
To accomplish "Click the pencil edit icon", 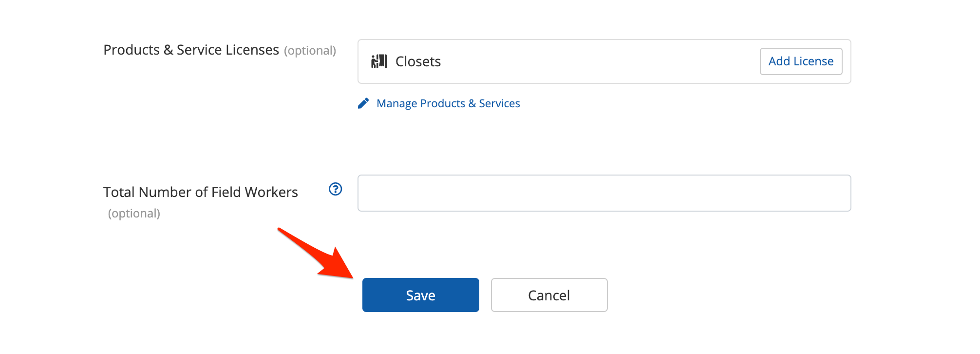I will point(363,103).
